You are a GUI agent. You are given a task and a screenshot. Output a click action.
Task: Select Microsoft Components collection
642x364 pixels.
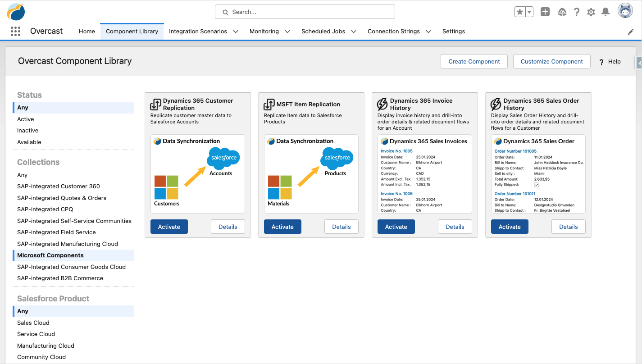point(73,255)
